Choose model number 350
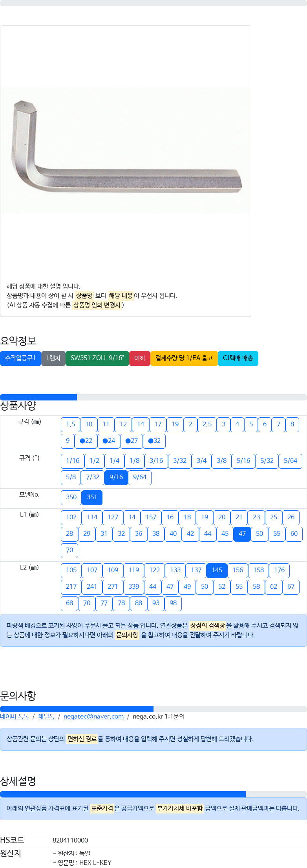This screenshot has height=868, width=307. tap(71, 497)
